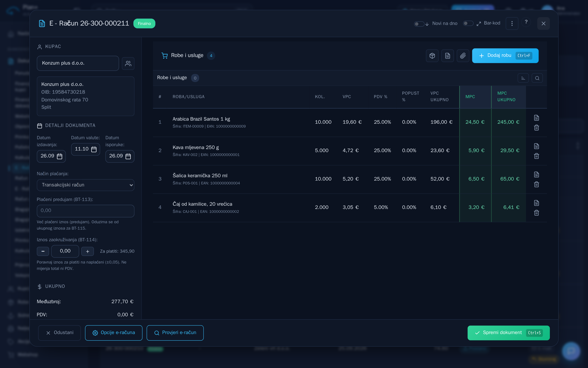This screenshot has width=588, height=368.
Task: Delete the Čaj od kamilice row
Action: point(537,213)
